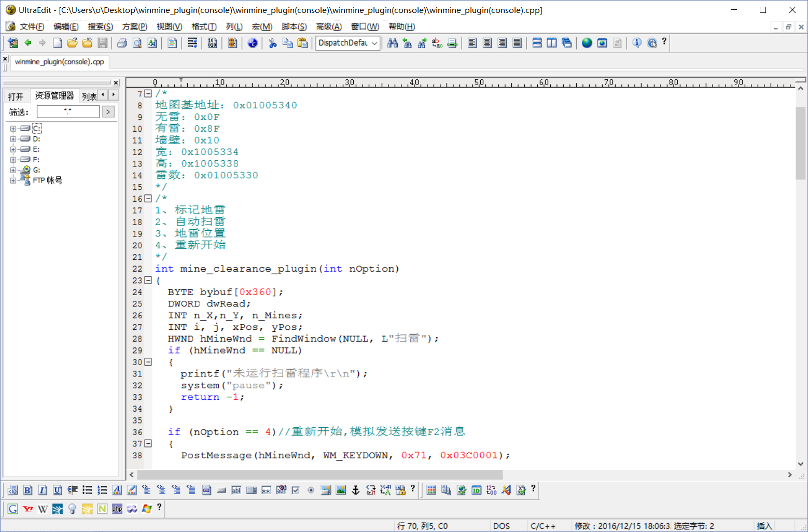Expand the C: drive tree node

[x=13, y=129]
